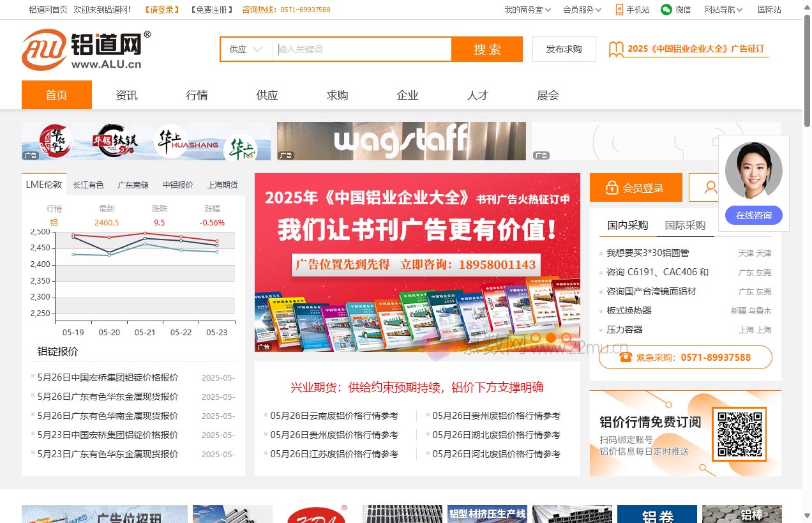Switch to the 长江有色 quotes tab
Screen dimensions: 812x523
click(x=88, y=185)
